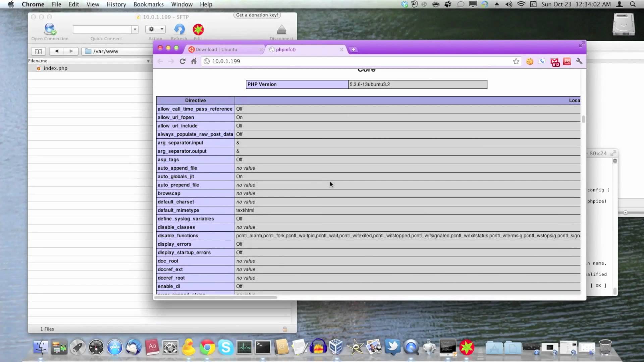Open bookmarks book icon in SFTP window
644x362 pixels.
tap(38, 51)
